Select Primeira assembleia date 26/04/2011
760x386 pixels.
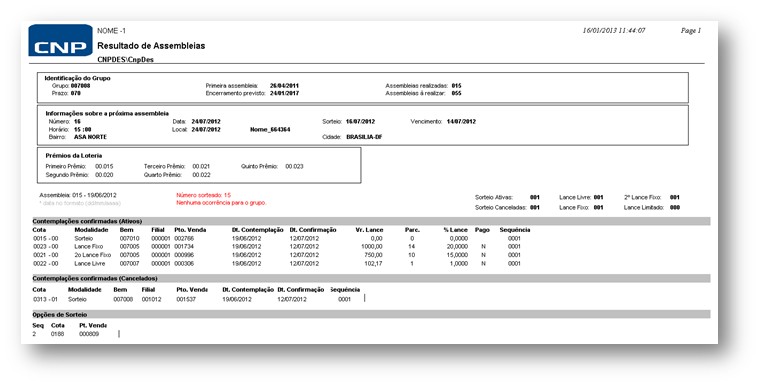click(285, 86)
